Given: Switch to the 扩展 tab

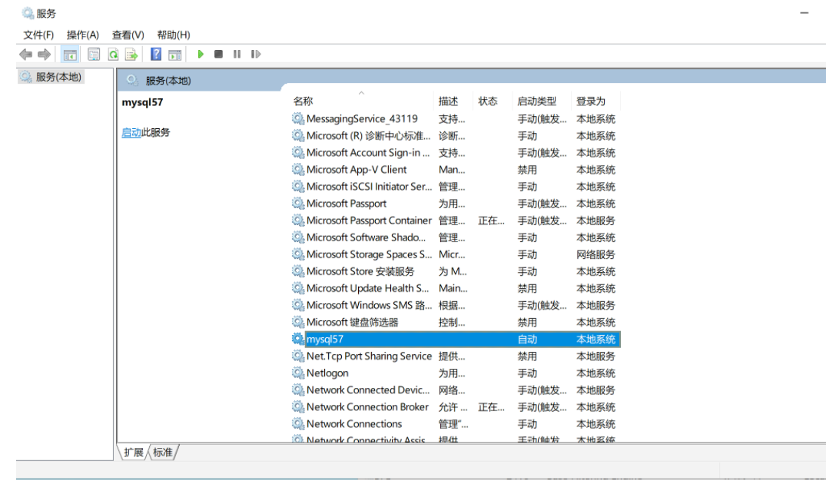Looking at the screenshot, I should [134, 453].
